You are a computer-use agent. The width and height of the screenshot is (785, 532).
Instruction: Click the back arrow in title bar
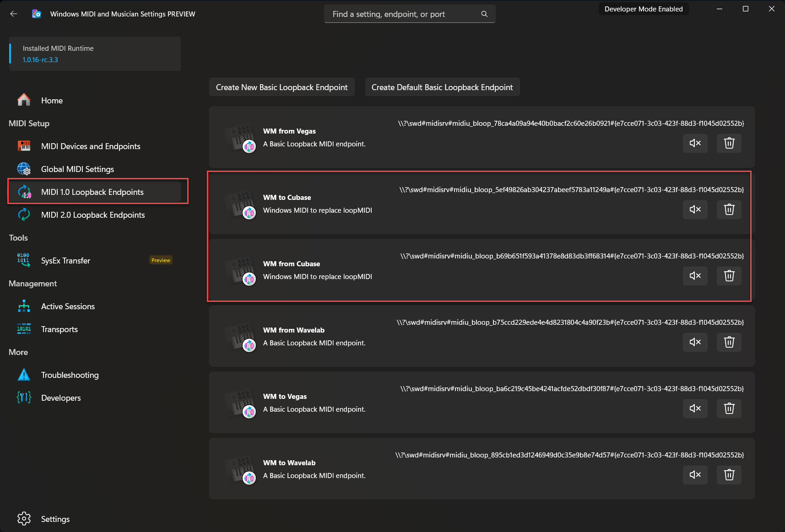point(14,14)
